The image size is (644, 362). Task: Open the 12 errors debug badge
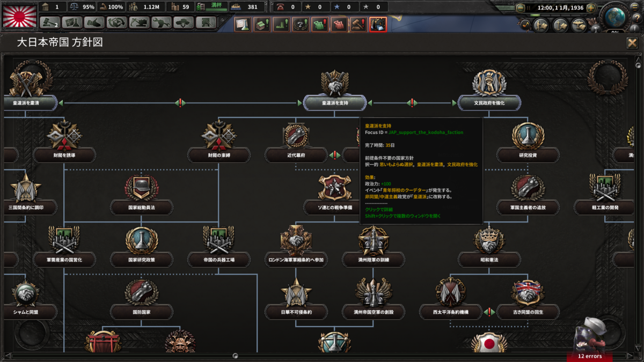[589, 356]
